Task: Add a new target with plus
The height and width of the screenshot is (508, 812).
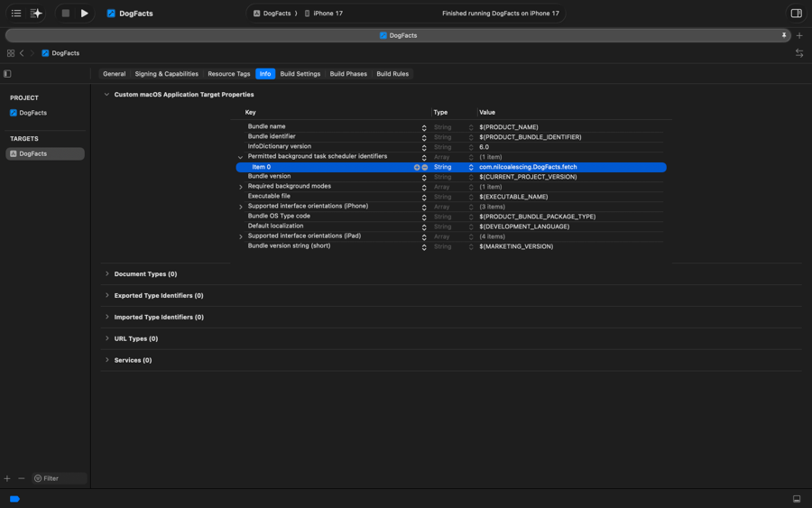Action: [x=7, y=478]
